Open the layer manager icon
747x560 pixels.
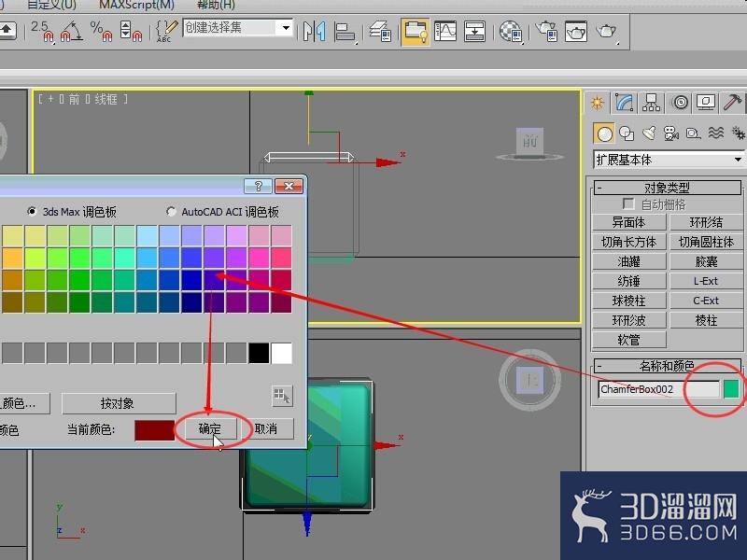point(381,32)
